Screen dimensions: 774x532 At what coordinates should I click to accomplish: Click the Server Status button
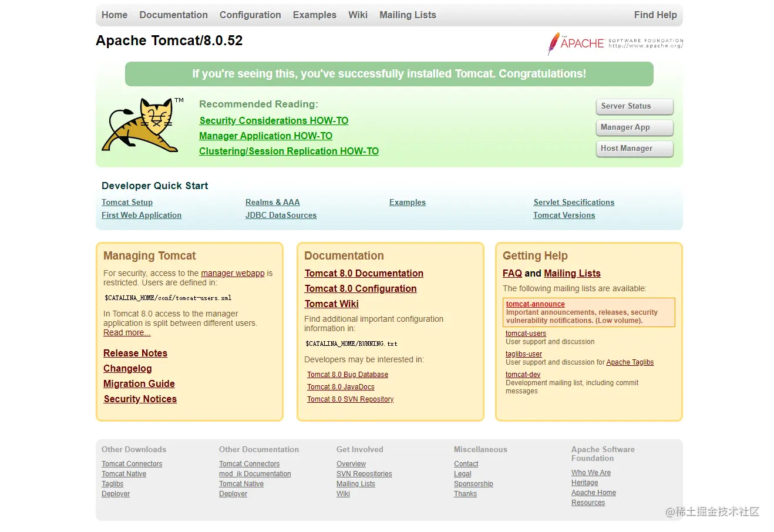coord(634,106)
